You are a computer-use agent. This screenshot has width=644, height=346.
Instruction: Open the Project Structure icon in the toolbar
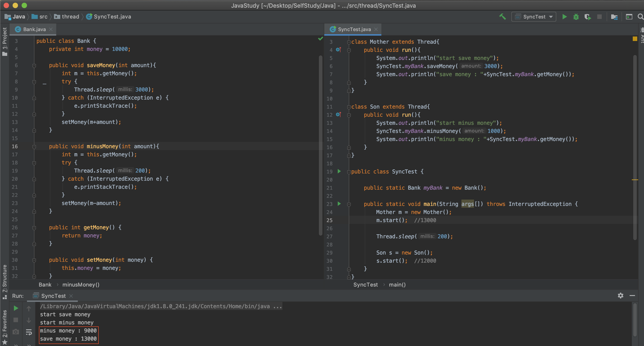point(614,16)
